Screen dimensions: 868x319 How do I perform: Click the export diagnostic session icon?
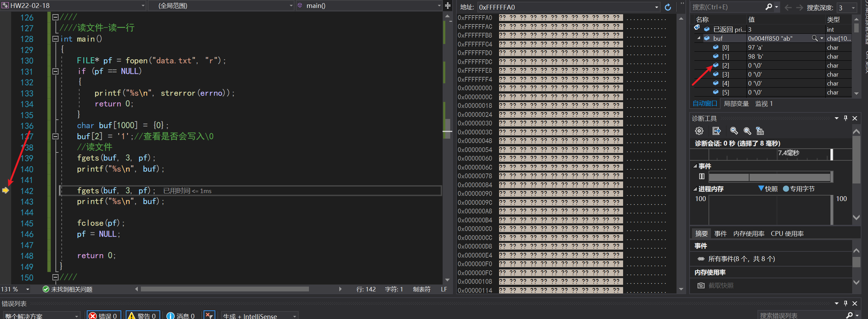click(716, 131)
